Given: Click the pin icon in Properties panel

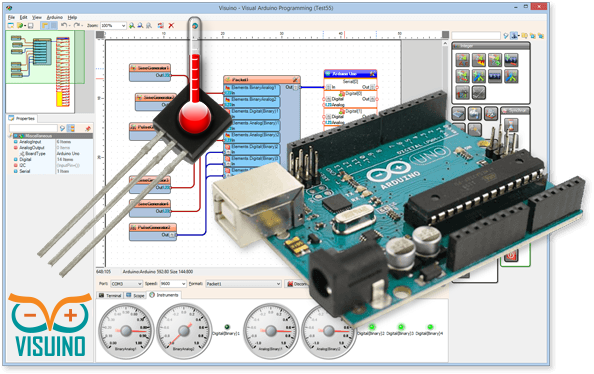Looking at the screenshot, I should pos(88,128).
